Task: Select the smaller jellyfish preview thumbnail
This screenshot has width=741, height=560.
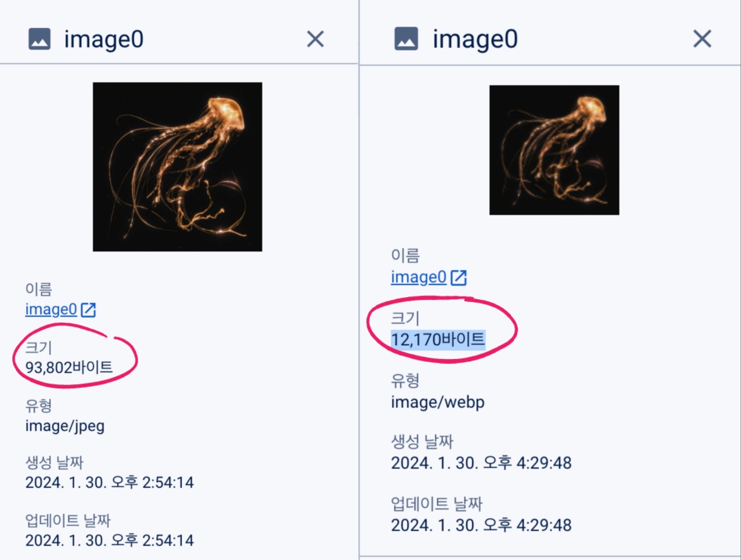Action: [554, 150]
